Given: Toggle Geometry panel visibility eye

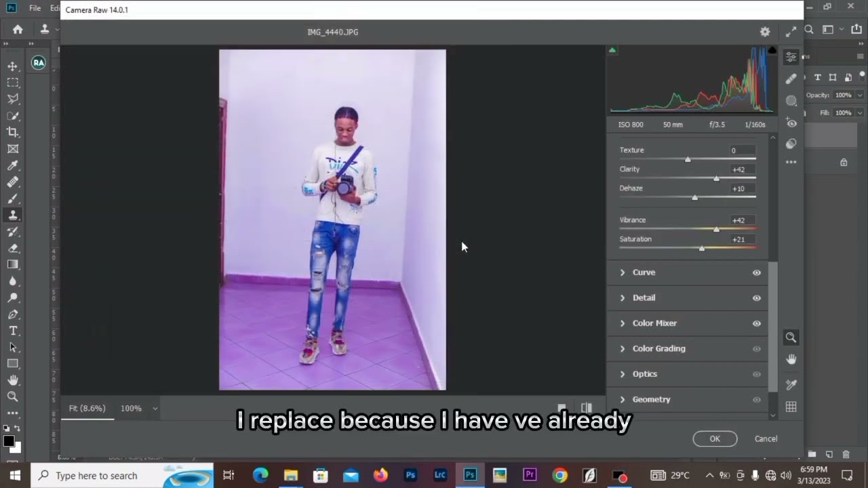Looking at the screenshot, I should coord(757,400).
